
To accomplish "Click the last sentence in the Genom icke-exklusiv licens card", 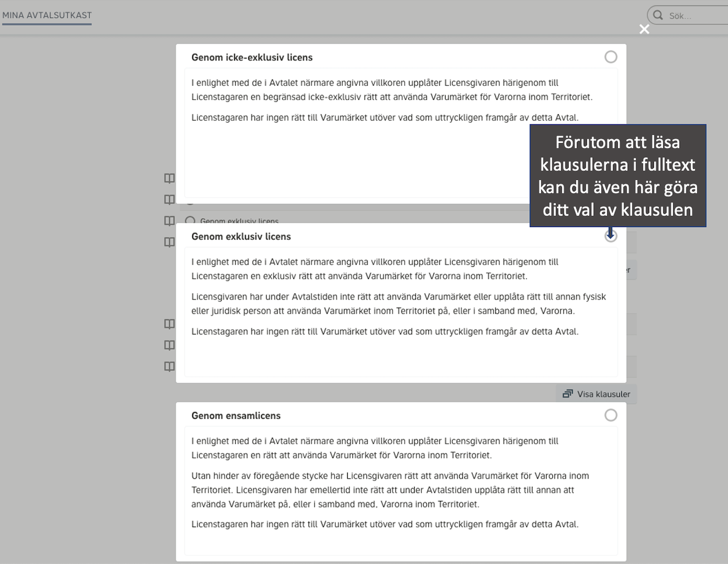I will pyautogui.click(x=385, y=117).
